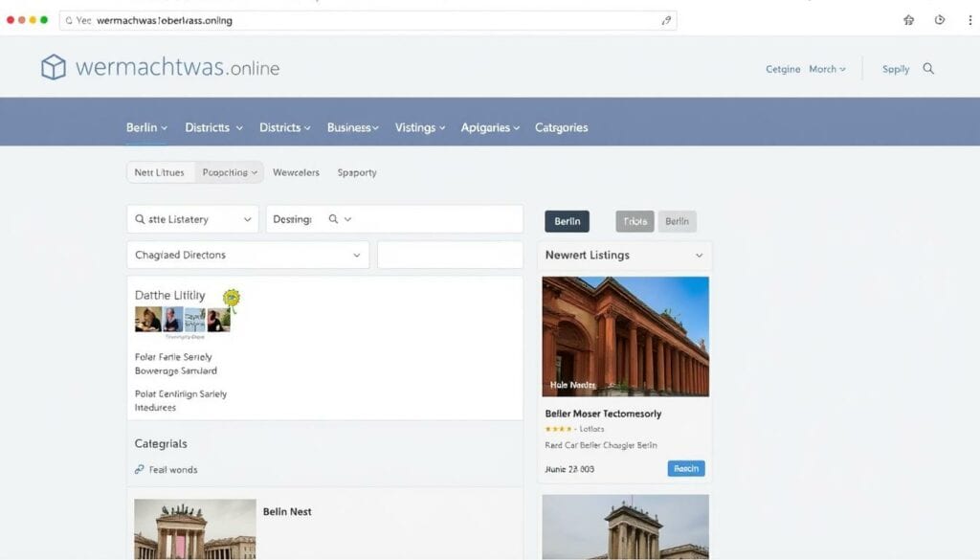Click the magnifier icon in the Desting field
980x560 pixels.
point(334,219)
